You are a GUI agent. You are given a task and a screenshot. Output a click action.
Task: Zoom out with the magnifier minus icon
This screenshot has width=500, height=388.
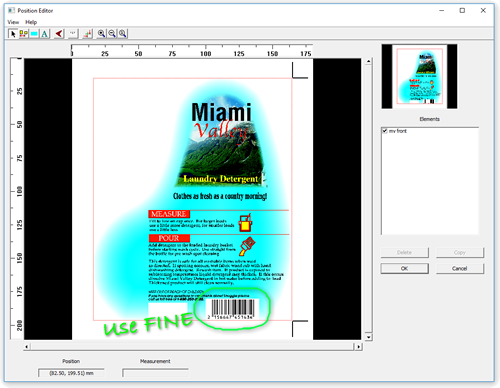(112, 34)
